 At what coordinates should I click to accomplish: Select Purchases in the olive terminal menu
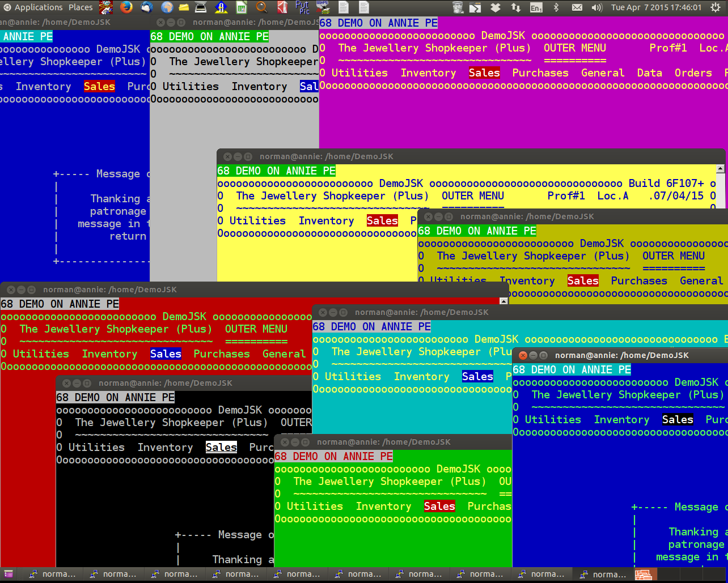639,280
